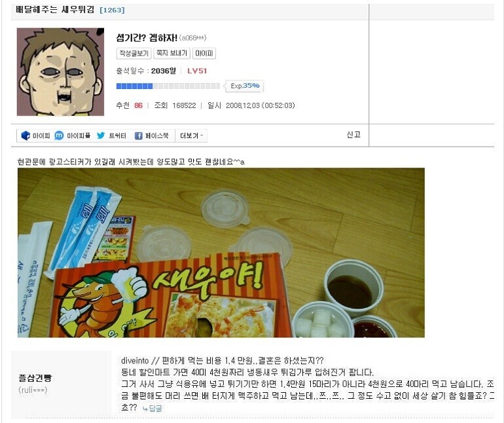This screenshot has height=423, width=504.
Task: Share the post via Facebook icon
Action: (x=139, y=136)
